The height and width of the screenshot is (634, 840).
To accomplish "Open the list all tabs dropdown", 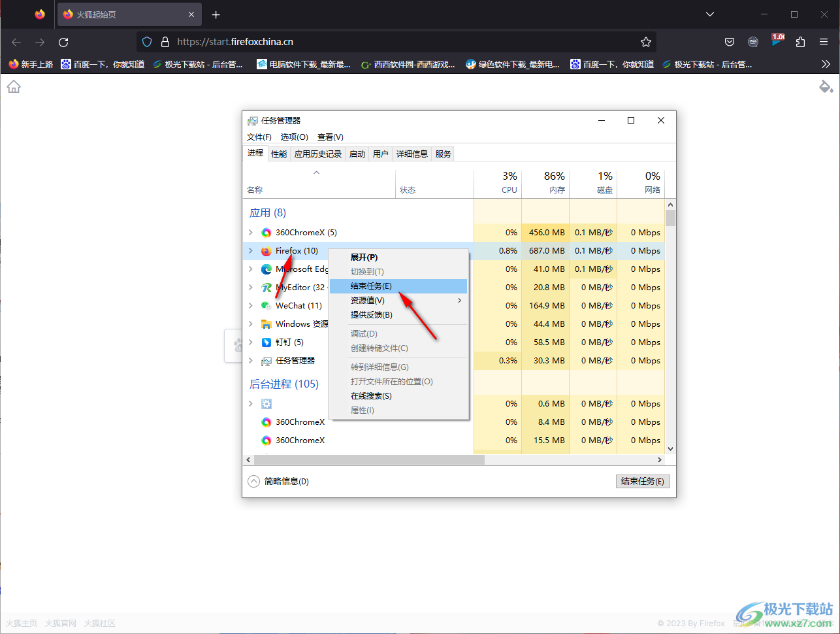I will coord(710,14).
